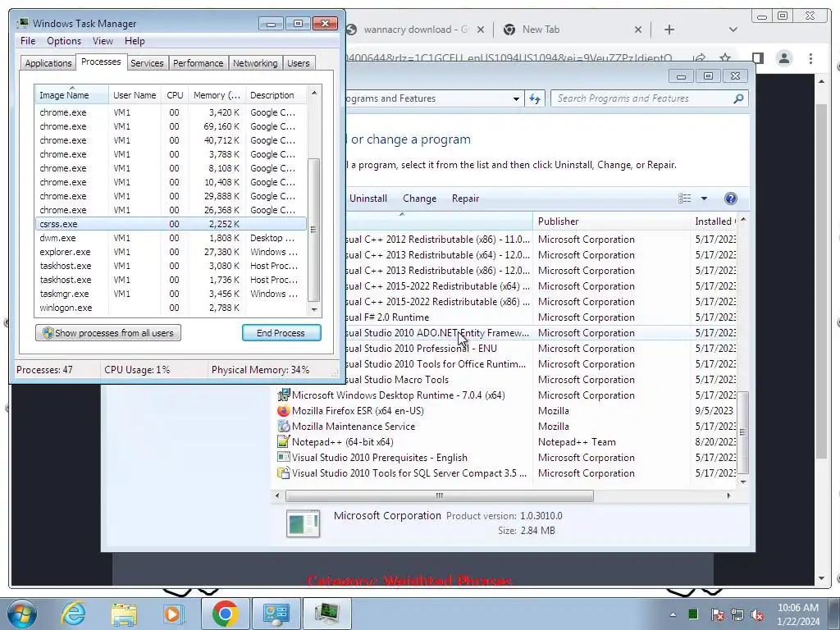The height and width of the screenshot is (630, 840).
Task: Open Task Manager Options menu
Action: tap(64, 41)
